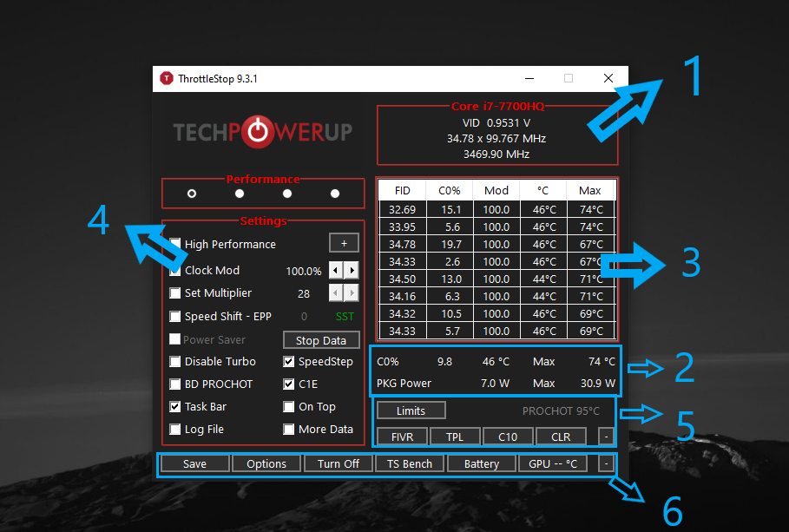
Task: Click Set Multiplier left arrow
Action: [x=336, y=293]
